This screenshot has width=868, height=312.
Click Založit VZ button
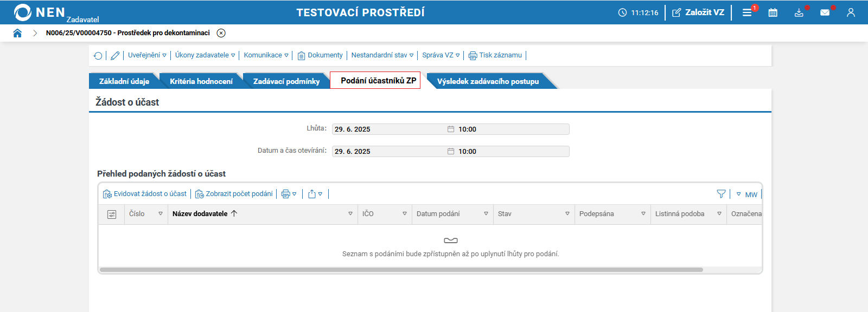click(x=698, y=12)
